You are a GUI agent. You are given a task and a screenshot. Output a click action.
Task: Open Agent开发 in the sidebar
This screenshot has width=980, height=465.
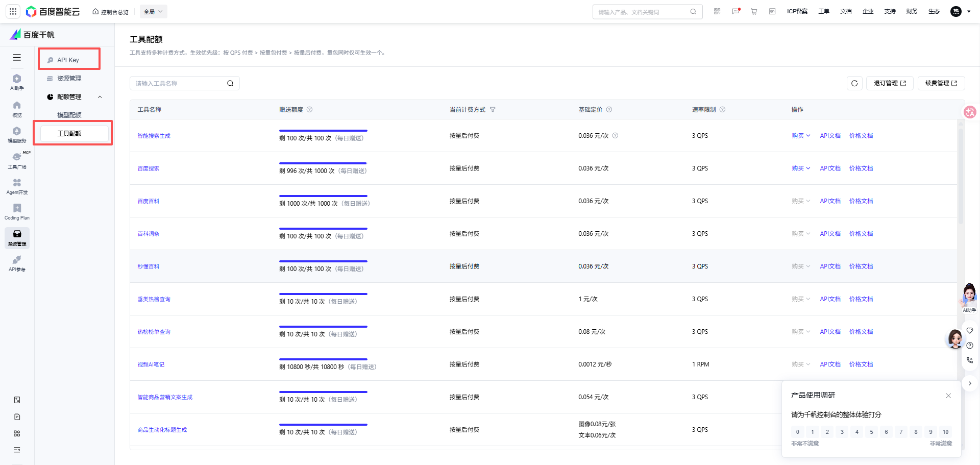pyautogui.click(x=17, y=186)
